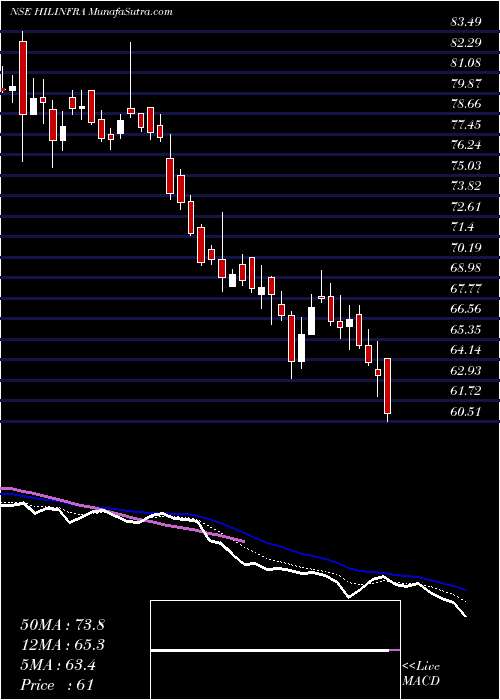Select the 83.49 price axis label

coord(466,22)
